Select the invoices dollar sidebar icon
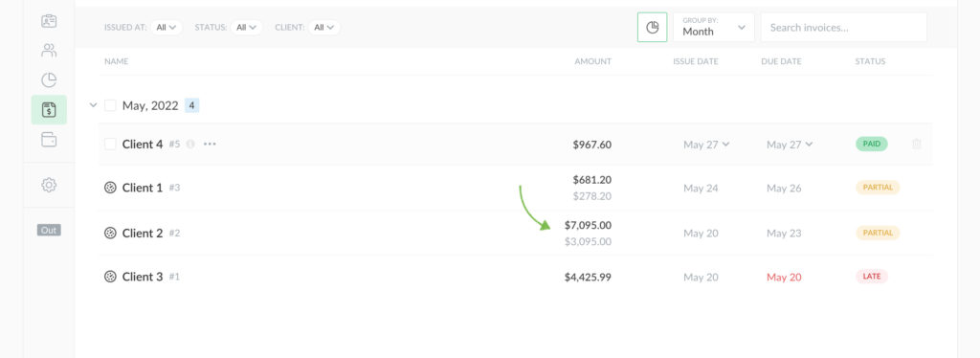Screen dimensions: 980x358 pos(49,110)
